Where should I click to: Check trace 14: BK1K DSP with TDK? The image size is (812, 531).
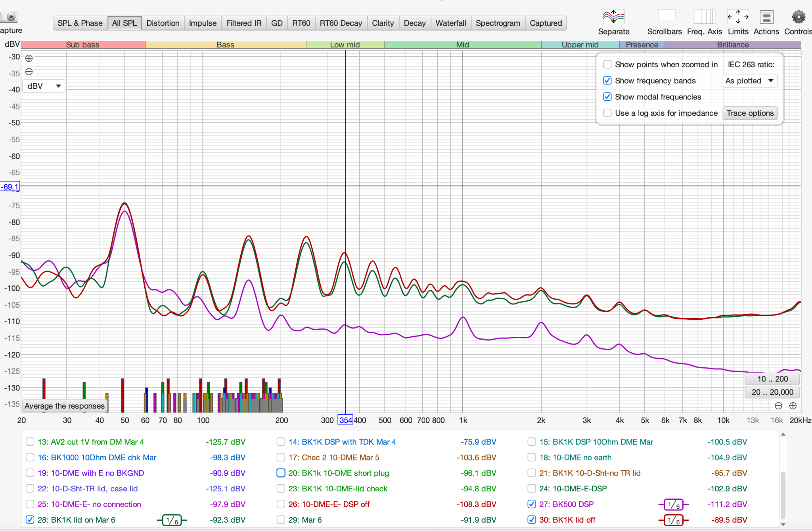pyautogui.click(x=281, y=441)
